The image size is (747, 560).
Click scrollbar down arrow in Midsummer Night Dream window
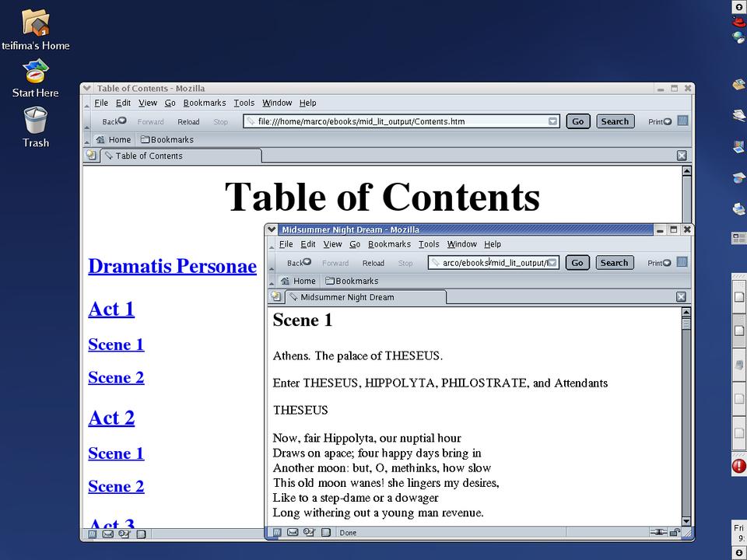(x=686, y=520)
